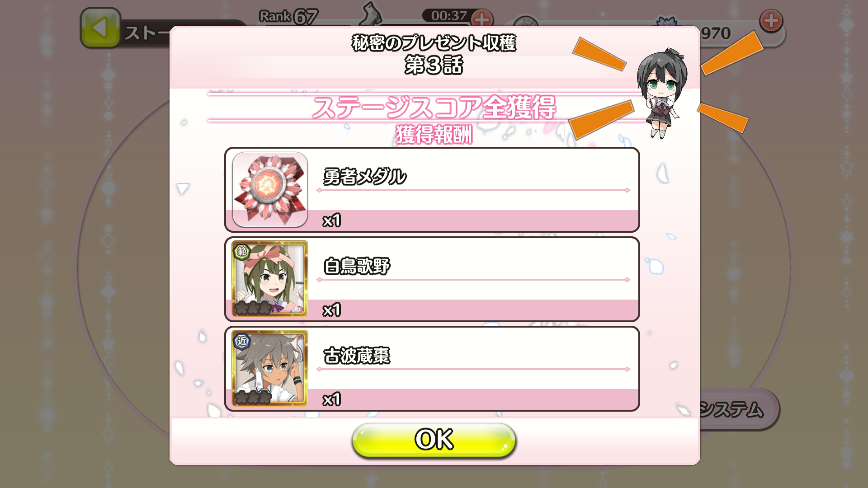
Task: Tap the chibi character mascot
Action: pyautogui.click(x=662, y=93)
